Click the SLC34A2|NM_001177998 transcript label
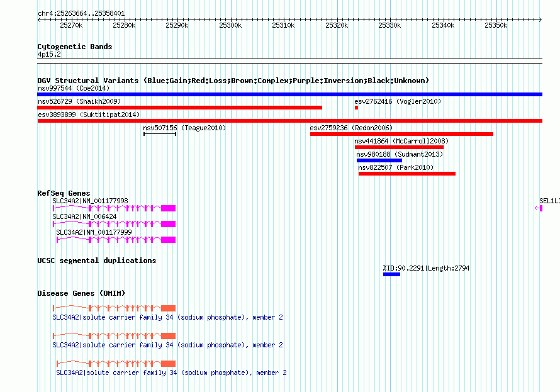The height and width of the screenshot is (392, 560). 90,201
